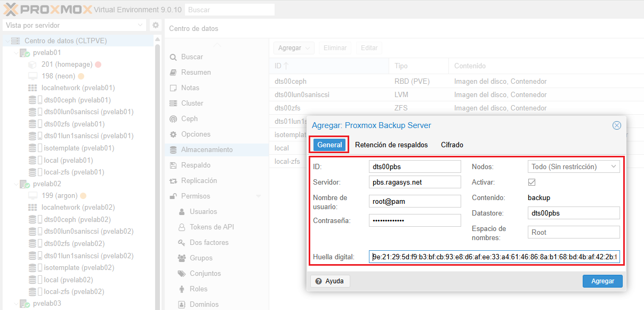Collapse the pvelab02 node in tree

[15, 184]
